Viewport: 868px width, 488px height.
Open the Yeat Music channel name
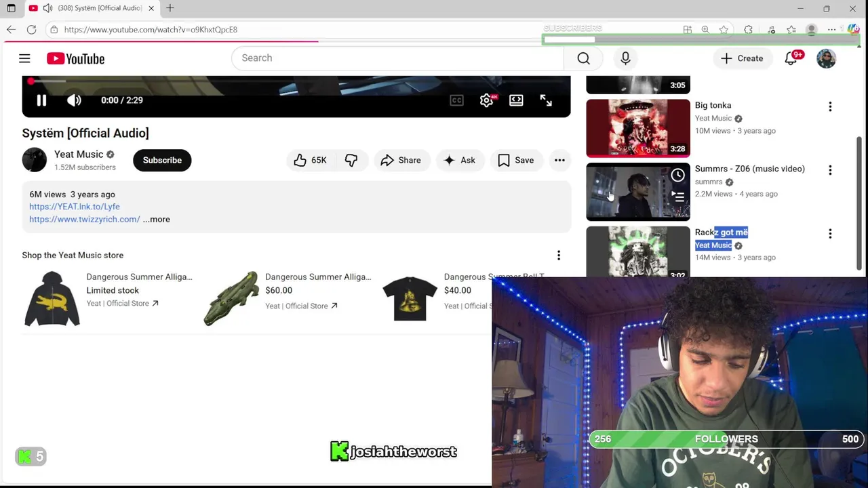pyautogui.click(x=79, y=155)
